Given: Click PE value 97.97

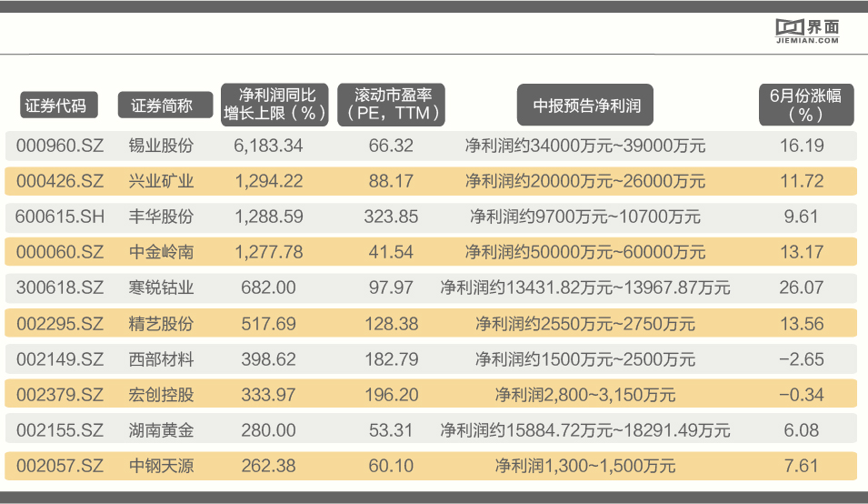Looking at the screenshot, I should [x=391, y=287].
